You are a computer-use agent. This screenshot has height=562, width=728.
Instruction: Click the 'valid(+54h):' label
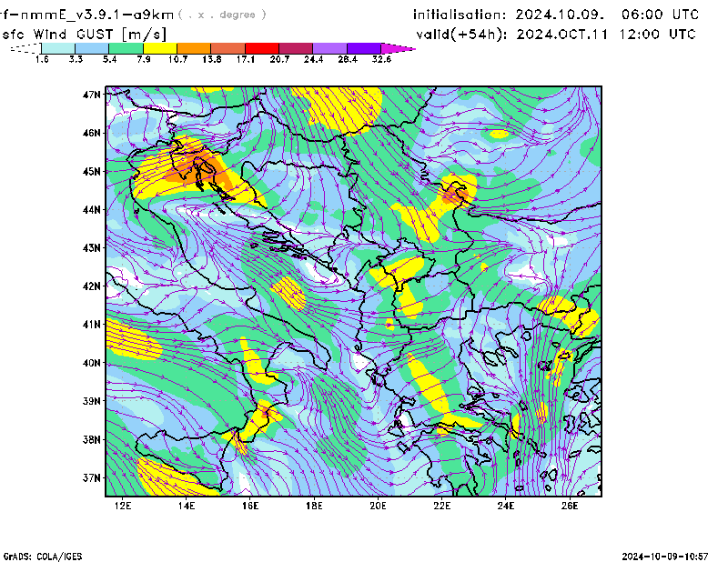(x=462, y=35)
